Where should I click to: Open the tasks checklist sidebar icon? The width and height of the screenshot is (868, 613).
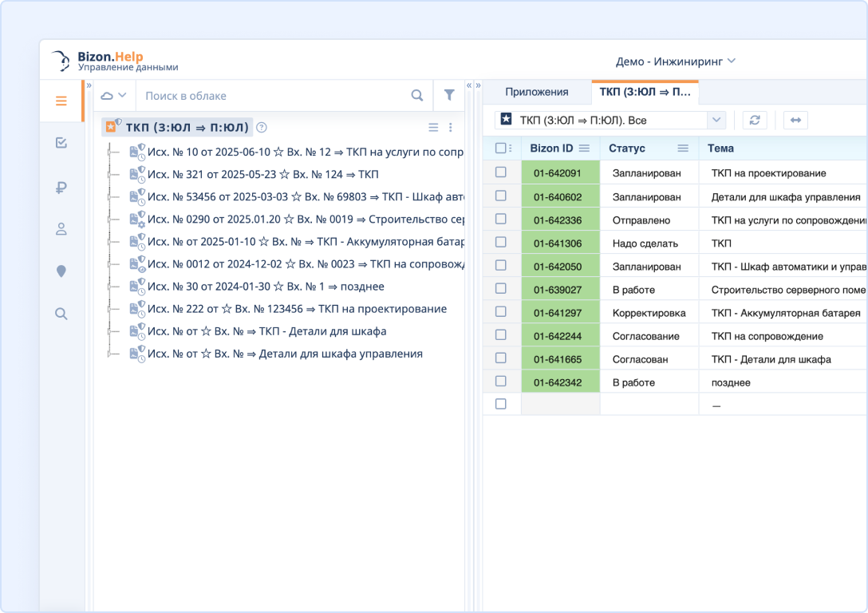point(61,144)
